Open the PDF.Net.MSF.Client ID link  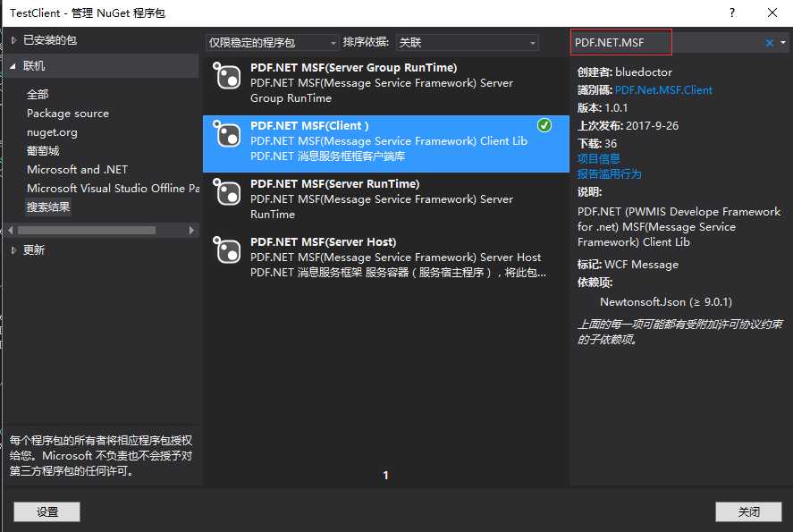tap(663, 90)
